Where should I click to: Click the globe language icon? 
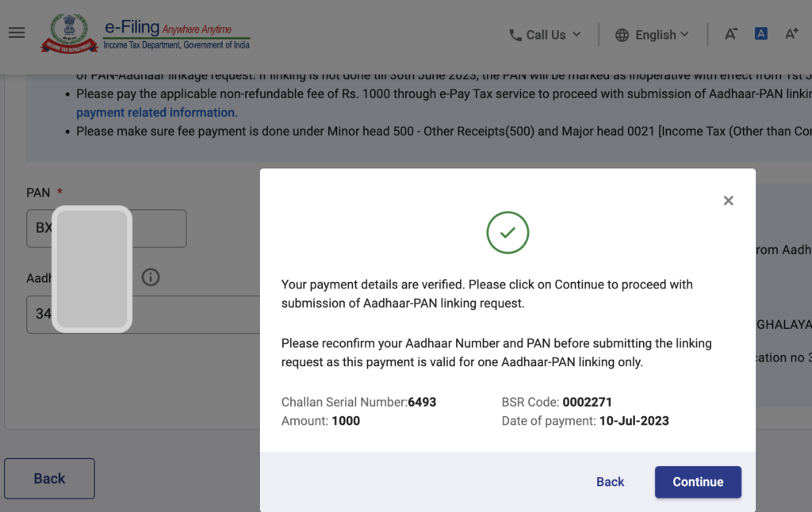[x=622, y=35]
